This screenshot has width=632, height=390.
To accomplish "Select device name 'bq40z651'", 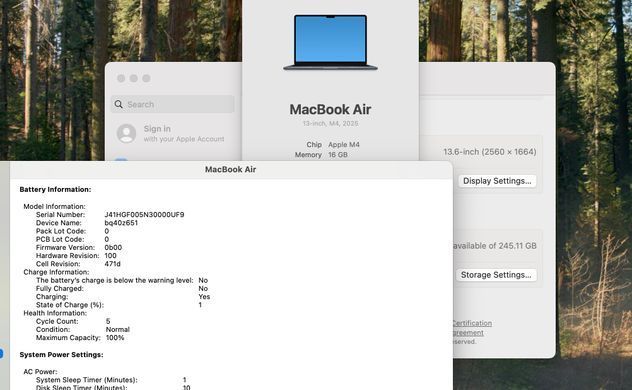I will (121, 223).
